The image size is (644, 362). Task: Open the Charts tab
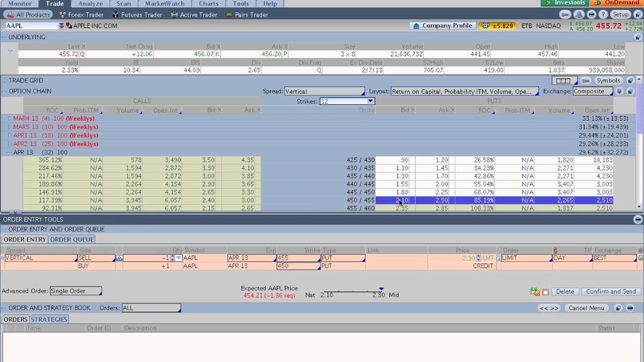pyautogui.click(x=209, y=4)
